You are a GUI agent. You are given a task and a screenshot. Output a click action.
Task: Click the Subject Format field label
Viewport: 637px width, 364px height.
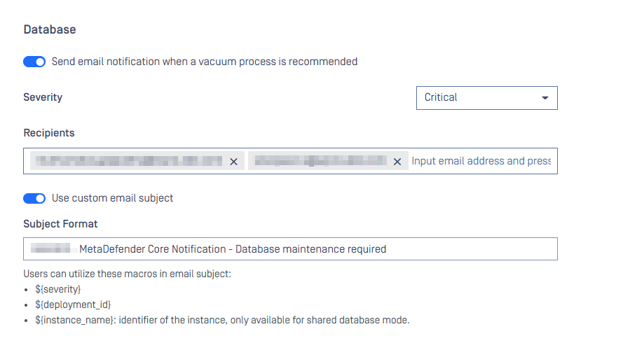click(60, 224)
